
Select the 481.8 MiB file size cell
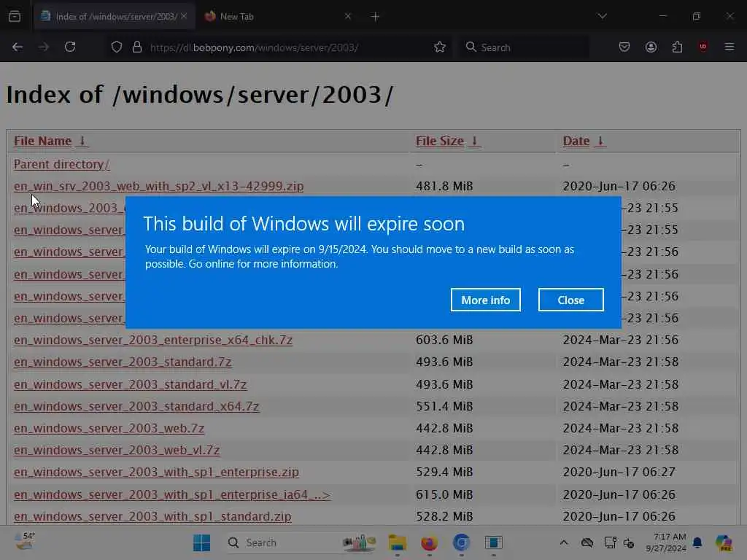click(444, 186)
